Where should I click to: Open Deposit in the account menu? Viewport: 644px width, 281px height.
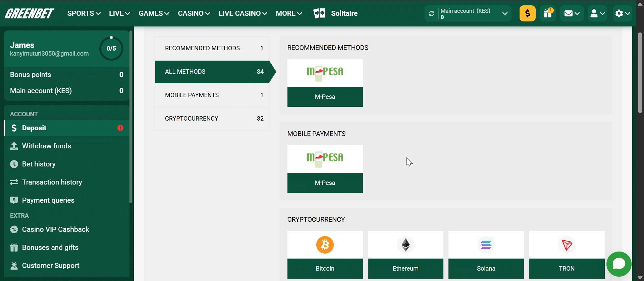(x=67, y=128)
